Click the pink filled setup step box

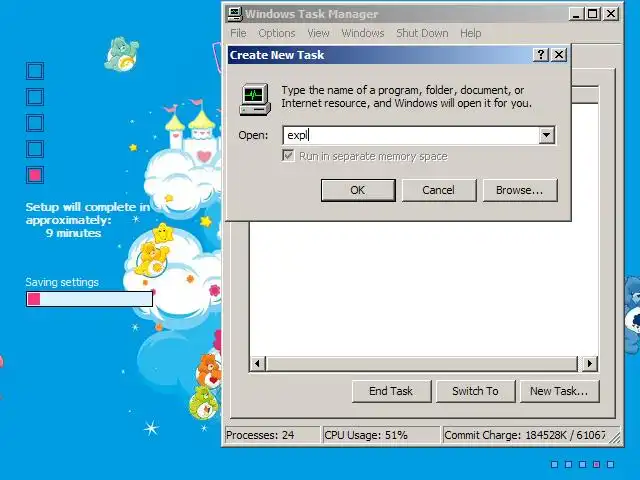(35, 175)
